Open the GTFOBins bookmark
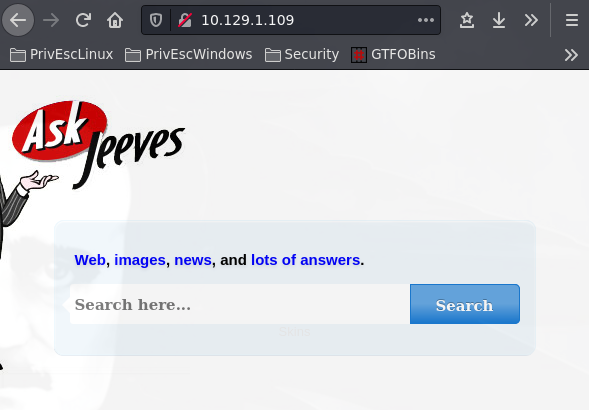The height and width of the screenshot is (410, 589). (x=393, y=54)
